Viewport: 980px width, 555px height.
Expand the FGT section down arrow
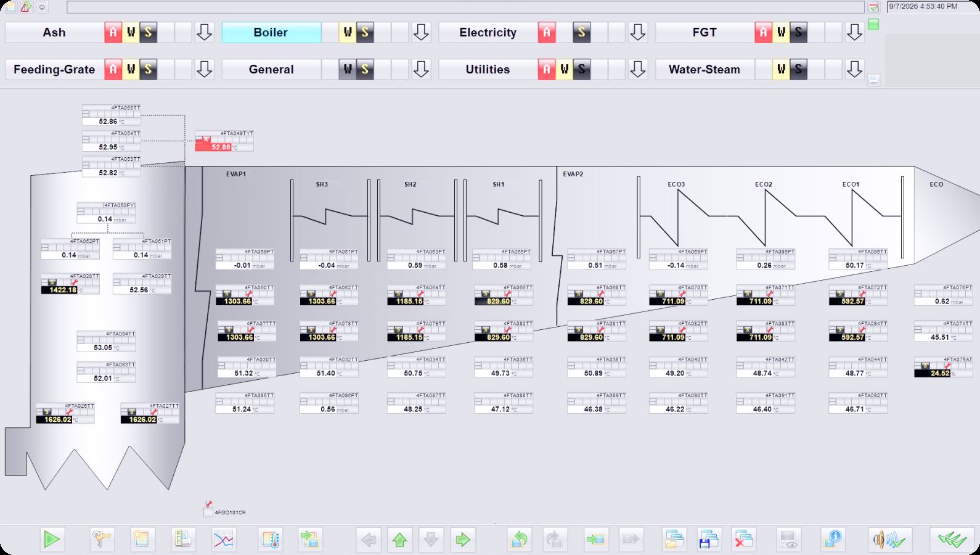coord(854,32)
